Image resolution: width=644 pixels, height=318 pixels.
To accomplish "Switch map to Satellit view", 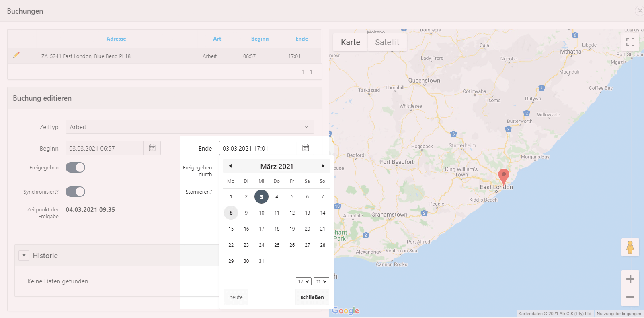I will [387, 42].
